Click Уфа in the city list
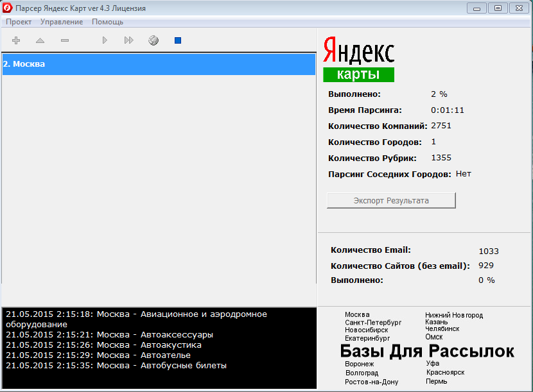533x392 pixels. tap(432, 364)
